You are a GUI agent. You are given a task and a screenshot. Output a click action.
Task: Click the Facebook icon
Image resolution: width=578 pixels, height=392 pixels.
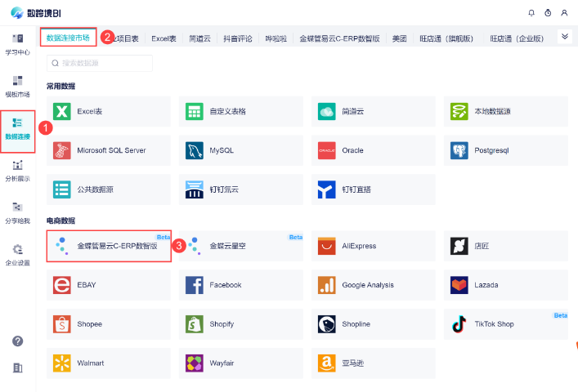(x=195, y=285)
